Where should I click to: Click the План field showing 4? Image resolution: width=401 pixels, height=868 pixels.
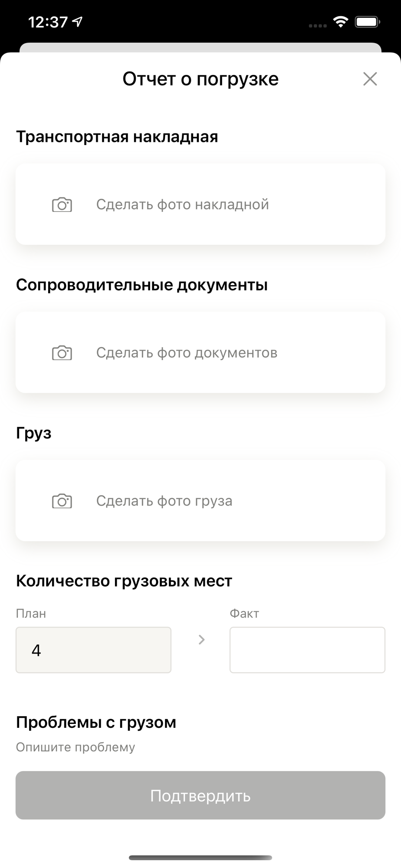pyautogui.click(x=93, y=650)
